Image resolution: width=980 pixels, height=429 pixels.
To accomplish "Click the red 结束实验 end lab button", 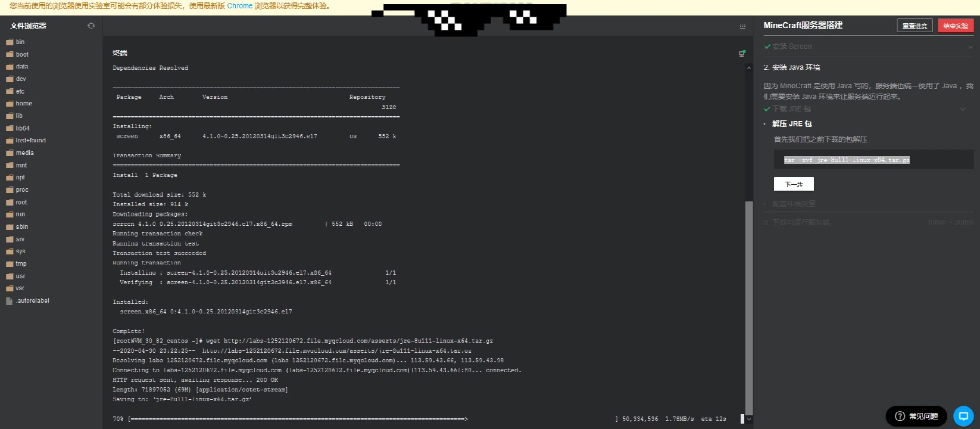I will pyautogui.click(x=956, y=26).
